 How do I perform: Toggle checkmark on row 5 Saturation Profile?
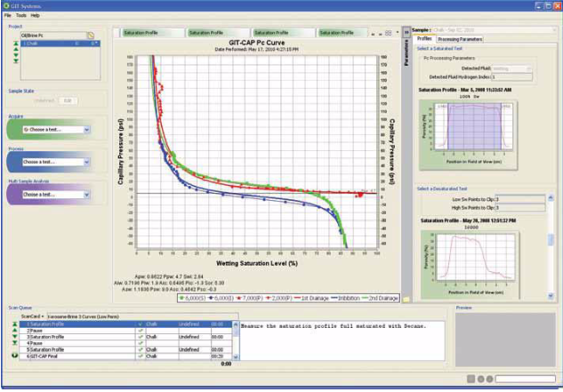(x=141, y=349)
